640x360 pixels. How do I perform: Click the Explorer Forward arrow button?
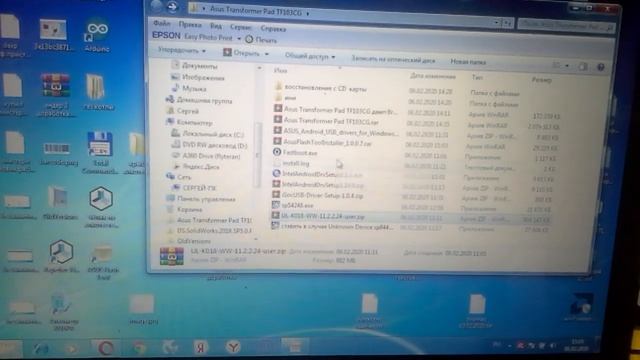click(173, 7)
